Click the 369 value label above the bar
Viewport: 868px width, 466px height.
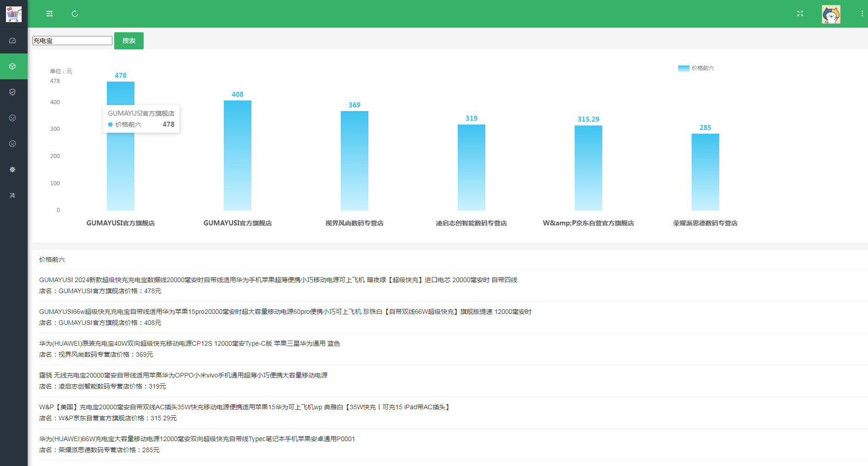pyautogui.click(x=355, y=105)
